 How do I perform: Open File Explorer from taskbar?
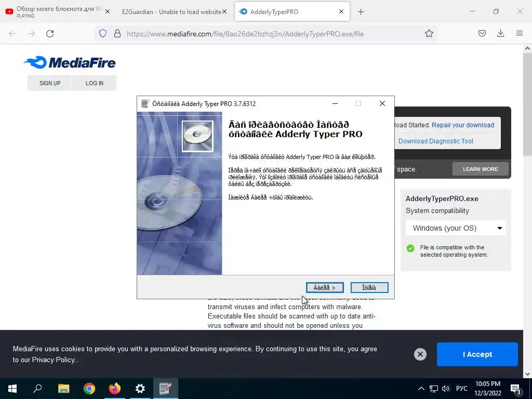click(x=63, y=389)
